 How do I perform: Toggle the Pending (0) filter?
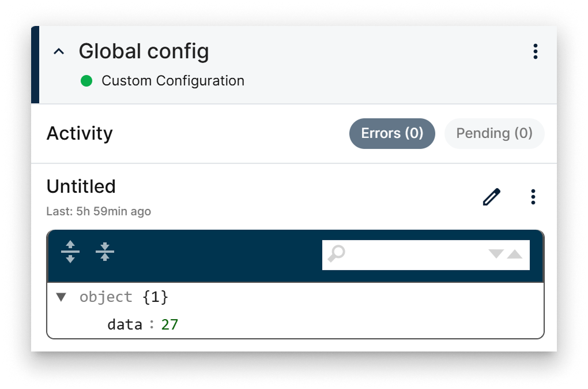494,133
